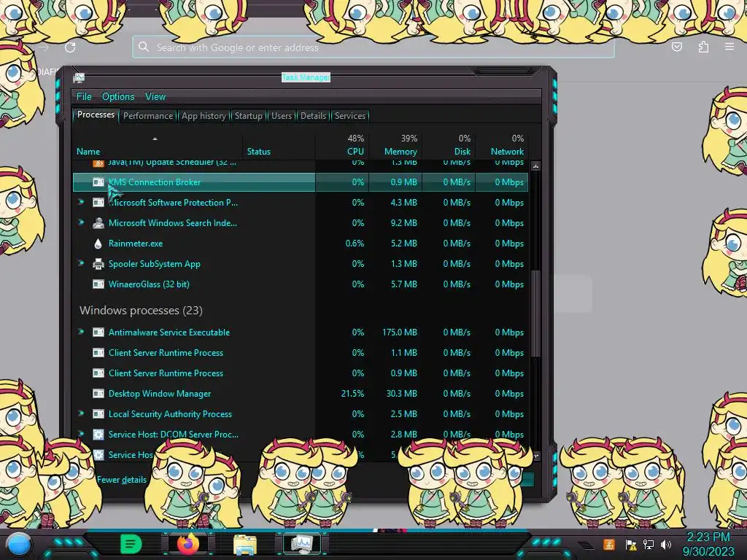Click the Task Manager title bar icon
This screenshot has height=560, width=747.
click(x=79, y=78)
